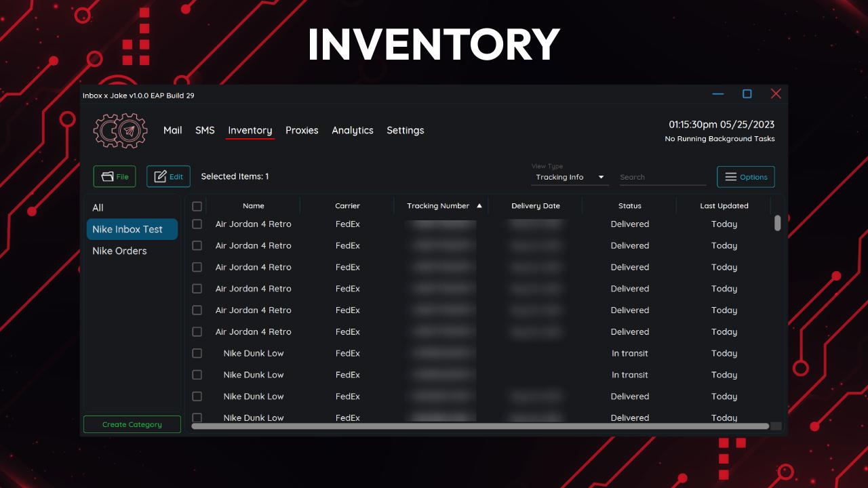This screenshot has height=488, width=868.
Task: Check the first Air Jordan 4 Retro row
Action: click(197, 224)
